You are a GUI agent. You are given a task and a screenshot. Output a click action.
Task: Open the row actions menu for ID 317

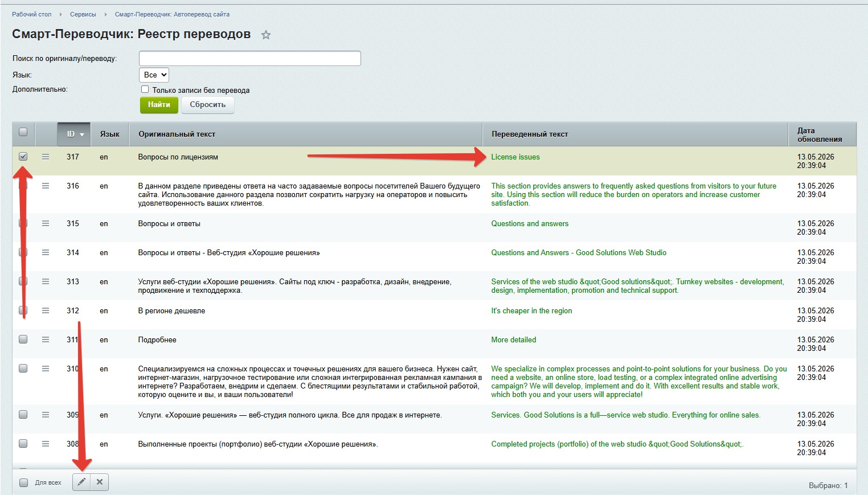46,157
